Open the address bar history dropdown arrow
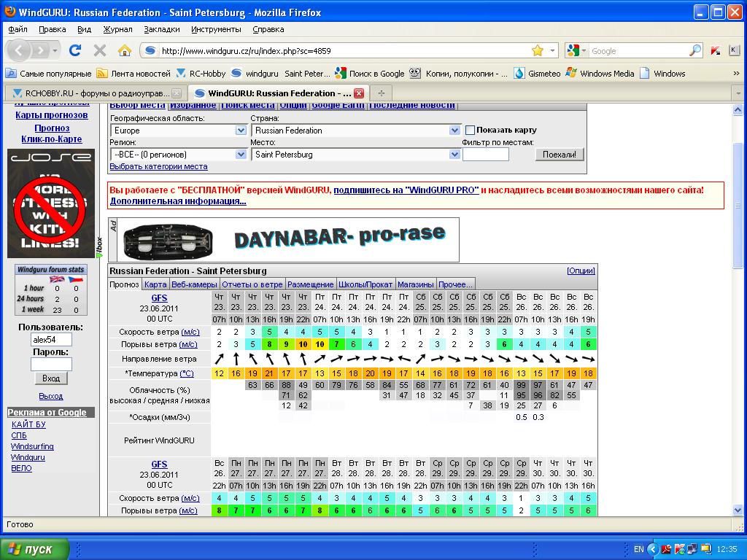747x560 pixels. [553, 50]
